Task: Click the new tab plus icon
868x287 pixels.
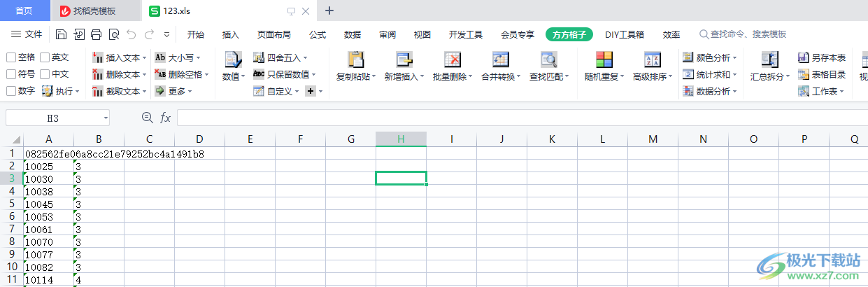Action: click(x=330, y=10)
